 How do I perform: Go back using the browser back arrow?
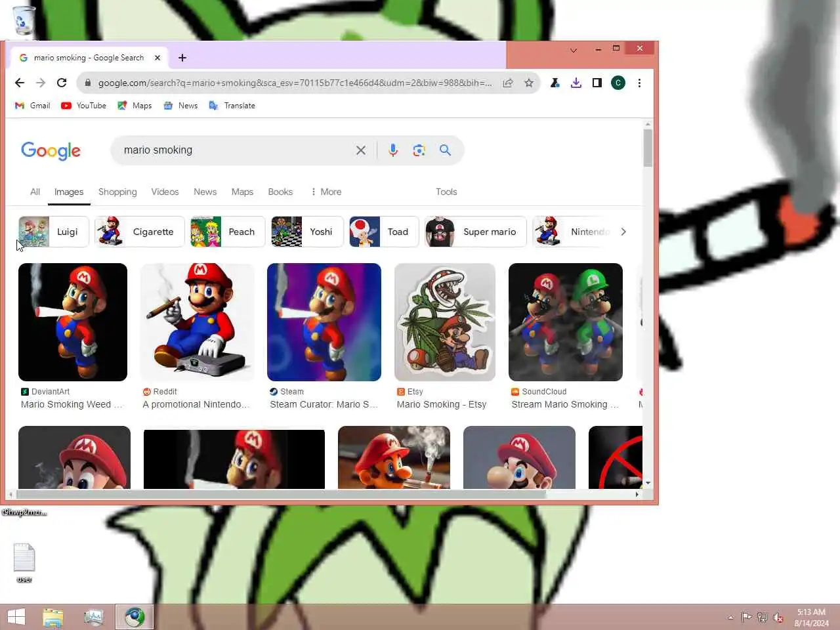(x=20, y=83)
